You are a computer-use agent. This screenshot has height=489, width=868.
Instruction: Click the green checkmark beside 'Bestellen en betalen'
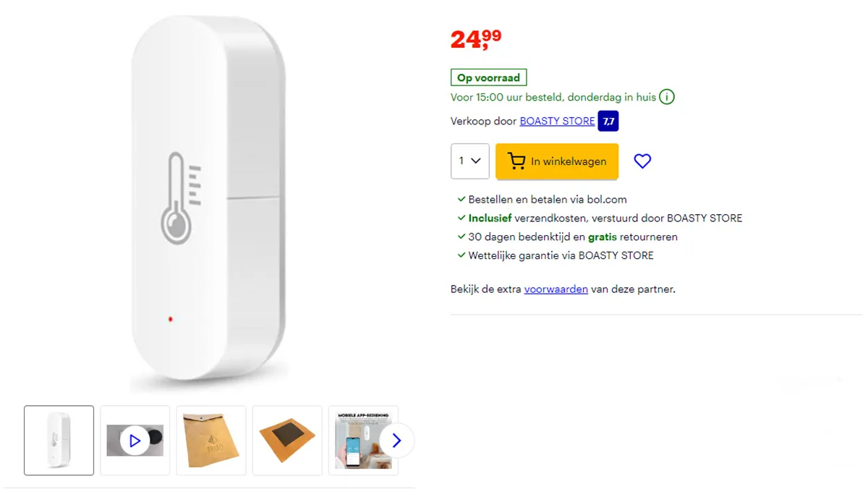461,199
